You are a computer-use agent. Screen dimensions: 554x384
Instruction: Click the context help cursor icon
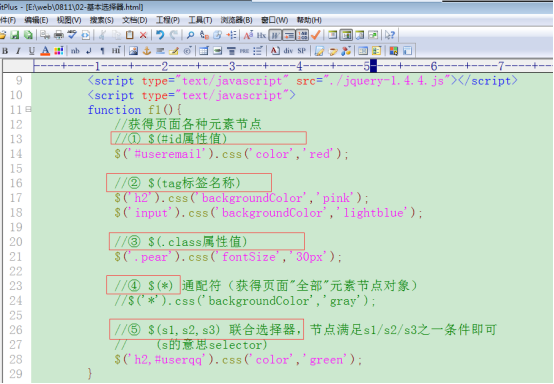[x=390, y=35]
